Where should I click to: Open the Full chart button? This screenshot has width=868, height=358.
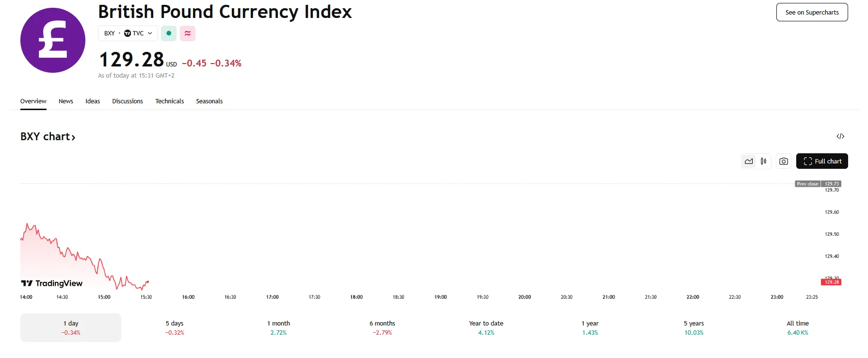coord(822,162)
